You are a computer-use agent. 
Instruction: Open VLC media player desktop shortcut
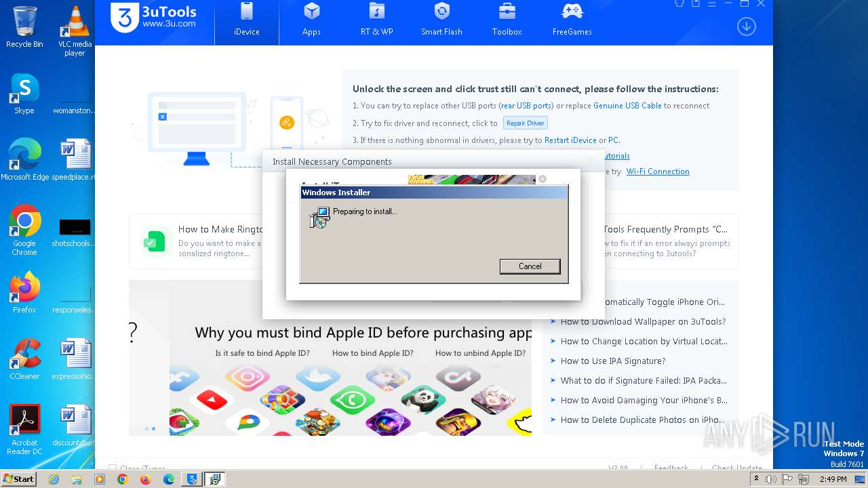75,31
